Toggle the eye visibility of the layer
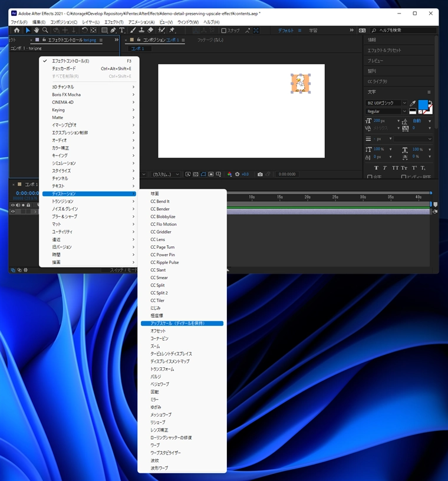The height and width of the screenshot is (481, 448). click(13, 211)
